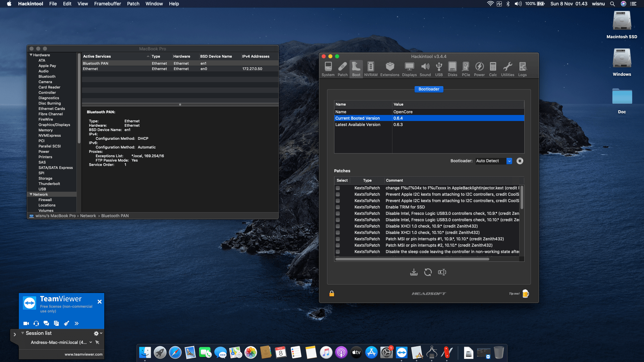The image size is (644, 362).
Task: View Logs via the Logs icon
Action: click(522, 69)
